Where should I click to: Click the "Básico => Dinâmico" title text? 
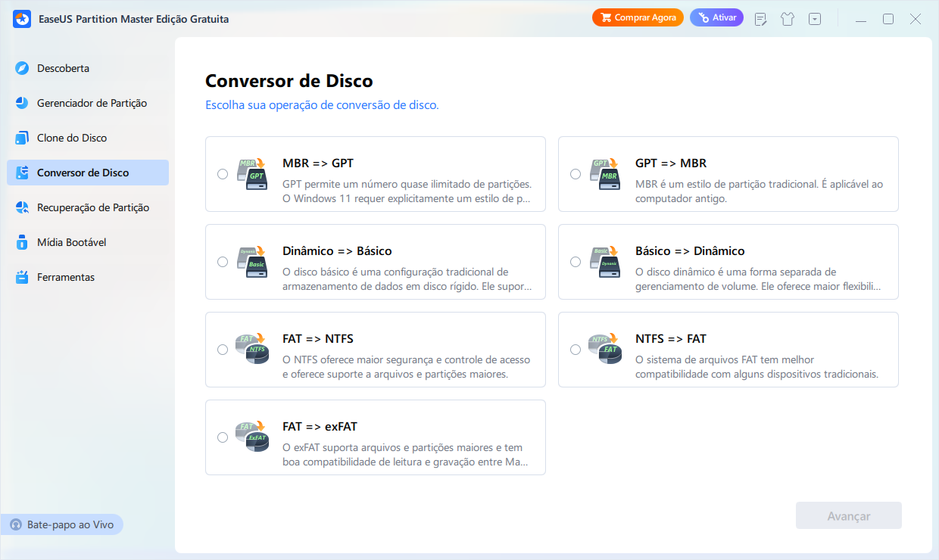click(690, 251)
